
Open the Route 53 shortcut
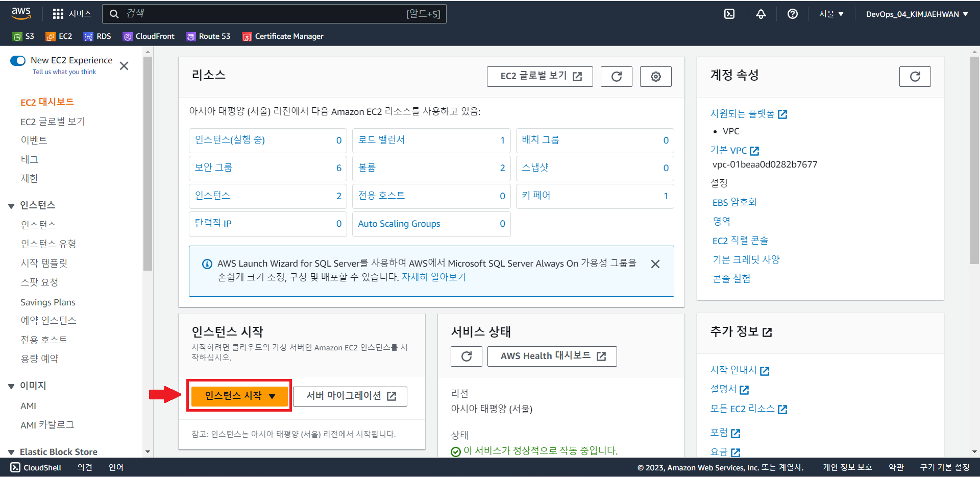[208, 36]
